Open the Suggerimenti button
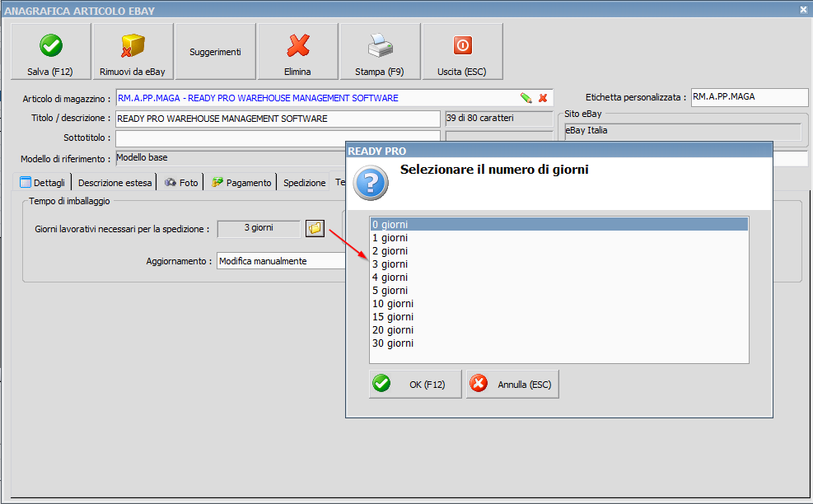The height and width of the screenshot is (504, 813). pos(215,51)
